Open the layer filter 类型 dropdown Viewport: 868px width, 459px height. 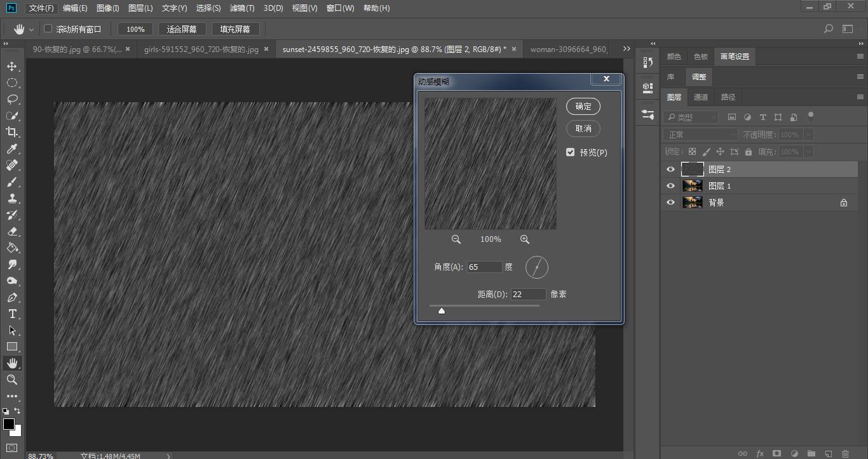691,117
